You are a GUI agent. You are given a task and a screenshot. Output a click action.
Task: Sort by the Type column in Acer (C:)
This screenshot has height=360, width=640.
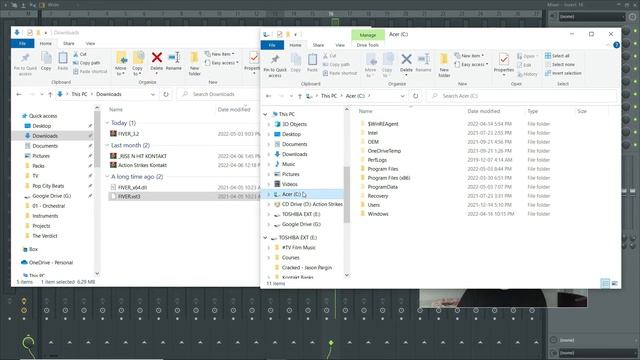tap(533, 111)
